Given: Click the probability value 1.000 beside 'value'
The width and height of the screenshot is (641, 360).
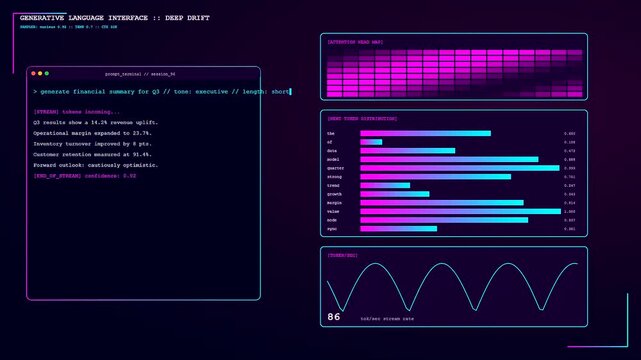Looking at the screenshot, I should tap(569, 212).
